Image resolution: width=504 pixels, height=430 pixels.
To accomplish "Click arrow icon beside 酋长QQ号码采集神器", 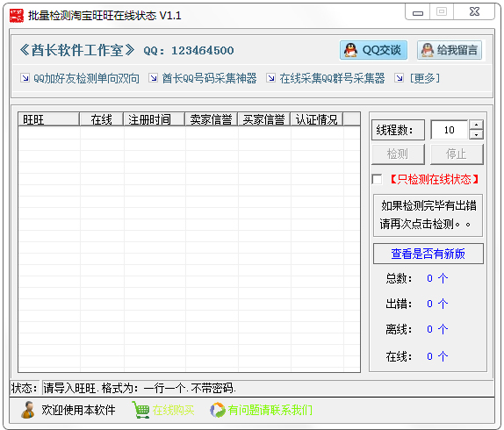I will click(x=154, y=78).
